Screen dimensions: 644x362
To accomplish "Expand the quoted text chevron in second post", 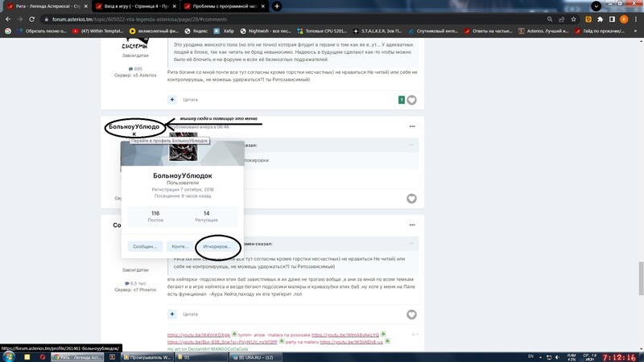I will pos(412,146).
